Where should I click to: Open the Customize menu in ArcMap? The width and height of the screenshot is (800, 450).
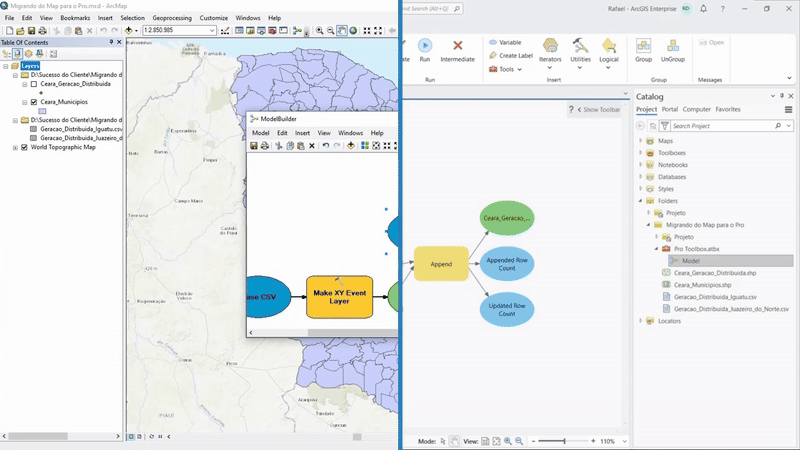pos(214,18)
